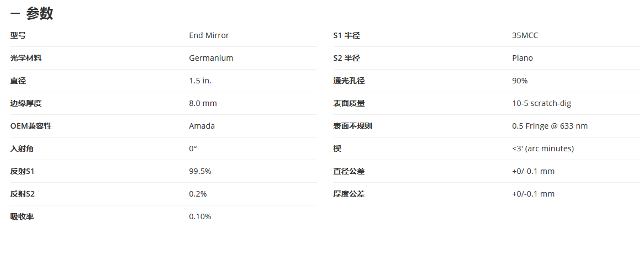Click the Plano S2 radius value
Viewport: 644px width, 254px height.
(522, 59)
